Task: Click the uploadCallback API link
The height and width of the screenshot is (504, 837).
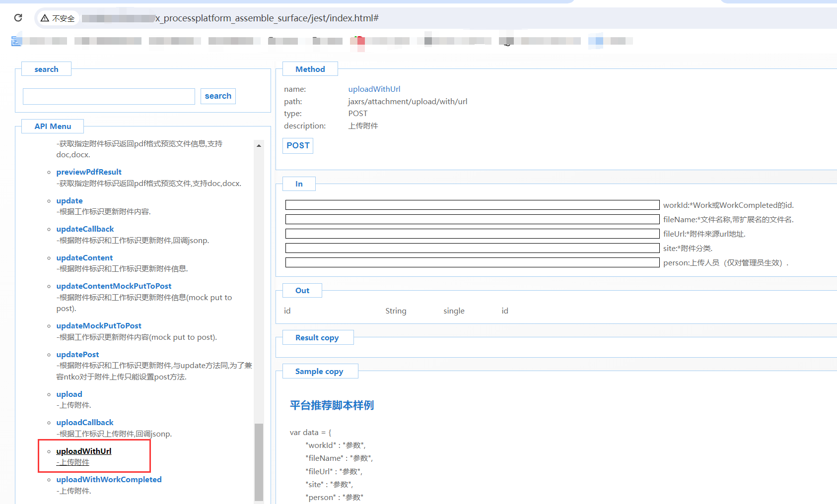Action: tap(85, 423)
